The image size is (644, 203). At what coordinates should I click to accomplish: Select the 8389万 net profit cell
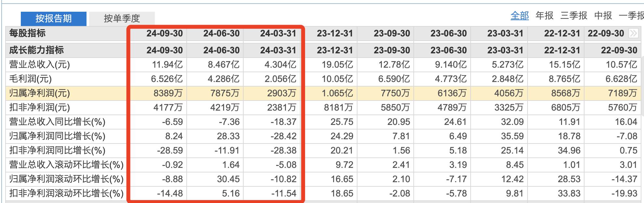[x=168, y=93]
